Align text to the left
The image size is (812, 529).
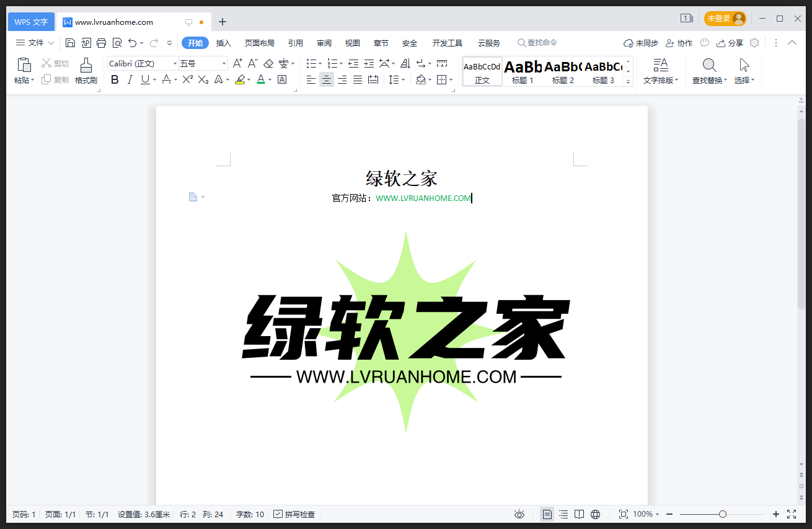311,79
